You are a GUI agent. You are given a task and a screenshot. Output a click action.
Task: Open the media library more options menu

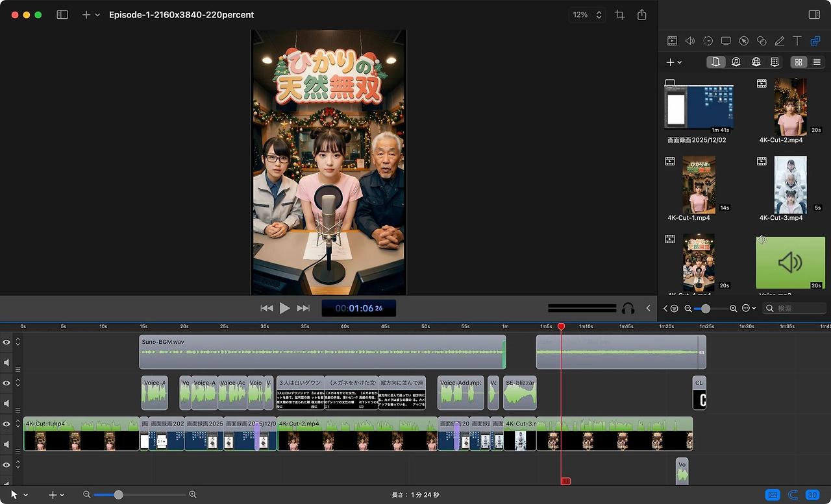pyautogui.click(x=749, y=309)
